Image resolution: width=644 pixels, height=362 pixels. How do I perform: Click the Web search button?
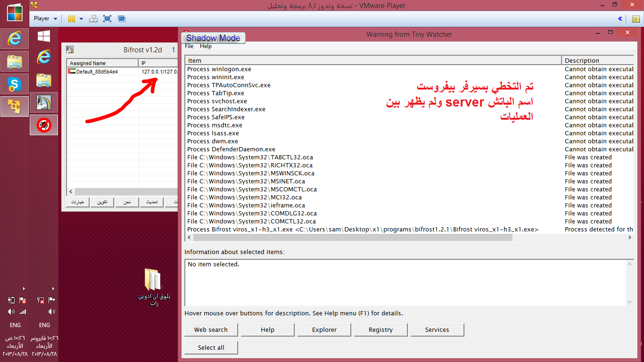click(211, 330)
